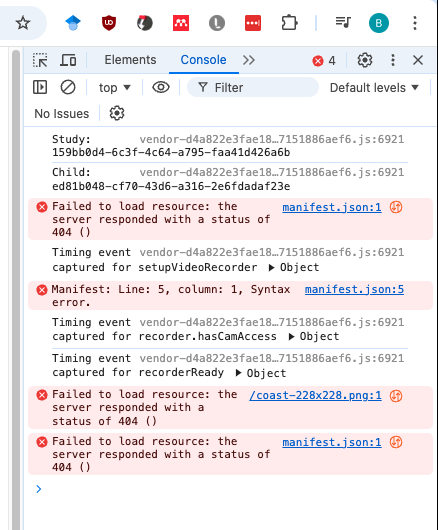This screenshot has height=530, width=438.
Task: Click the 4 errors counter
Action: (x=324, y=61)
